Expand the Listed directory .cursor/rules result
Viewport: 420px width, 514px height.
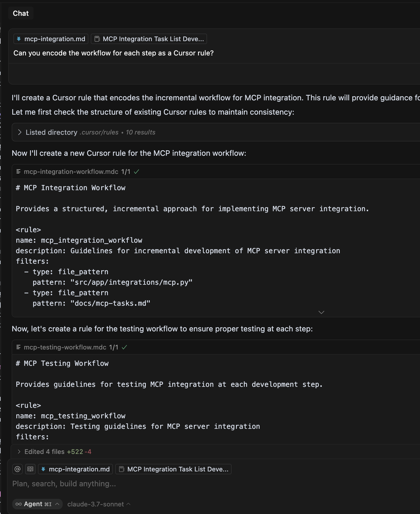(x=20, y=132)
